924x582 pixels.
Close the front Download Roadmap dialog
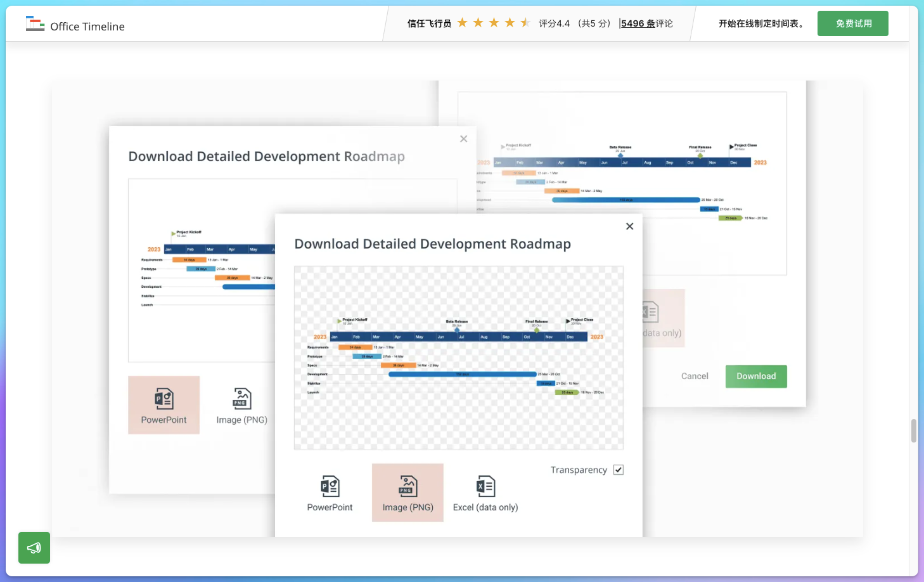pyautogui.click(x=629, y=226)
